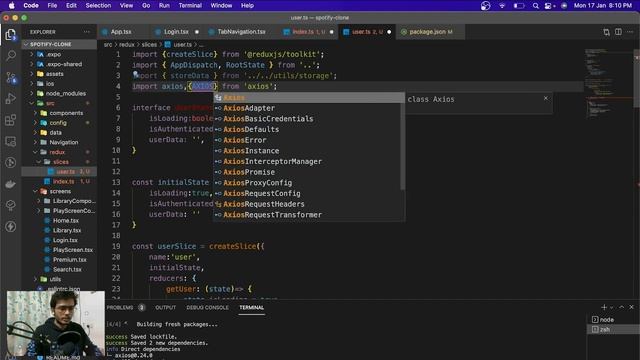Open the Explorer view in activity bar
The width and height of the screenshot is (640, 360).
[x=11, y=35]
